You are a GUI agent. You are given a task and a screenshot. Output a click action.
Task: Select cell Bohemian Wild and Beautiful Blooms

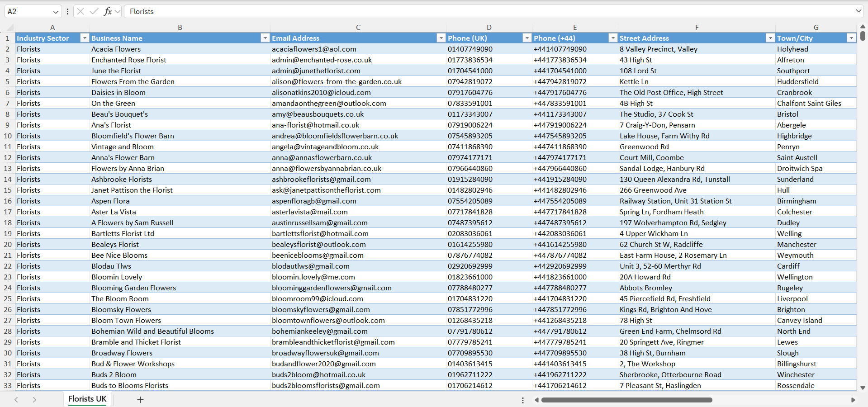tap(180, 331)
